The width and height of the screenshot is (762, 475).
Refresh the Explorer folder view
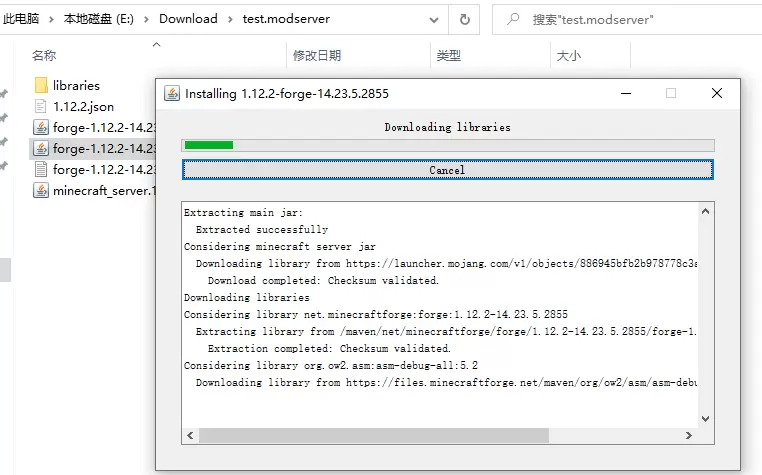tap(465, 19)
